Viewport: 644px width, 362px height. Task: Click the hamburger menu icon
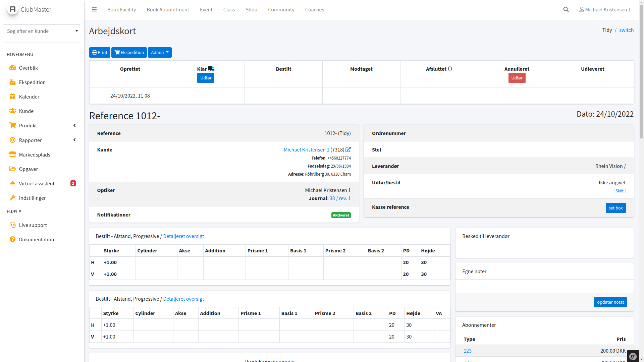click(94, 9)
